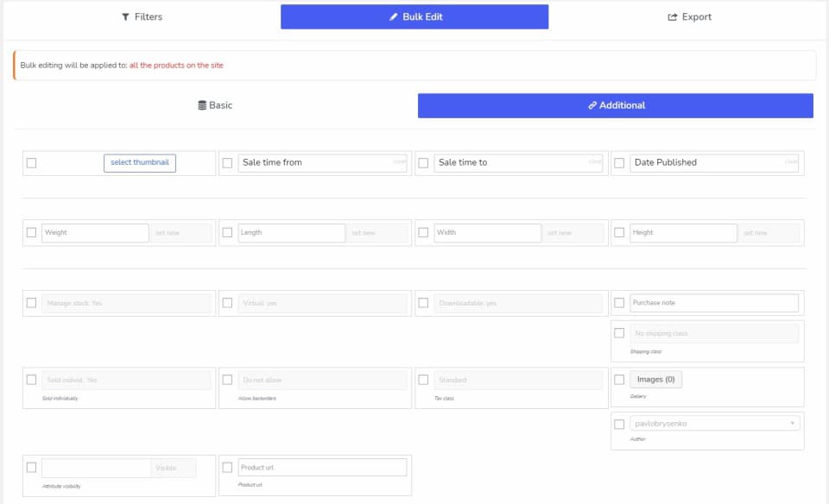The image size is (829, 504).
Task: Focus the Height input field
Action: 683,233
